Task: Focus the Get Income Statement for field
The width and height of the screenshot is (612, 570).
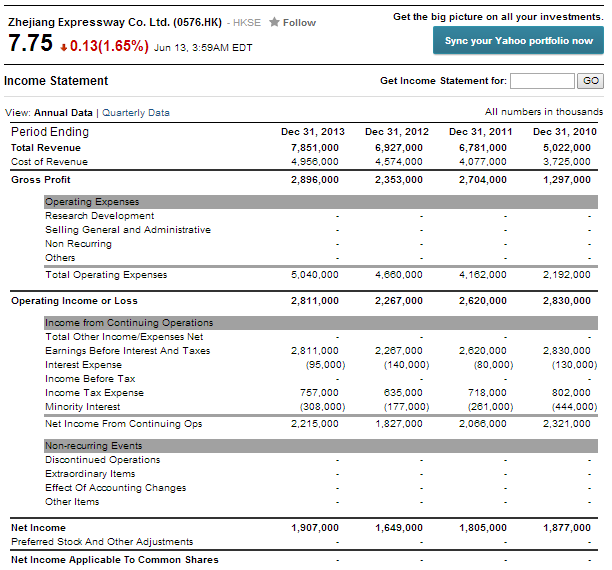Action: [x=543, y=81]
